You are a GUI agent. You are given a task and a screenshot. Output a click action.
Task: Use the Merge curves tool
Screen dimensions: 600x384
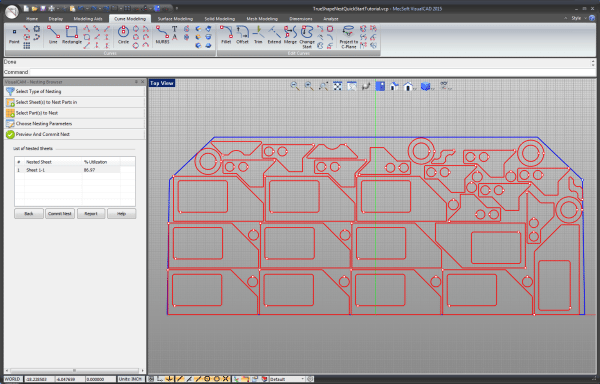click(x=290, y=34)
